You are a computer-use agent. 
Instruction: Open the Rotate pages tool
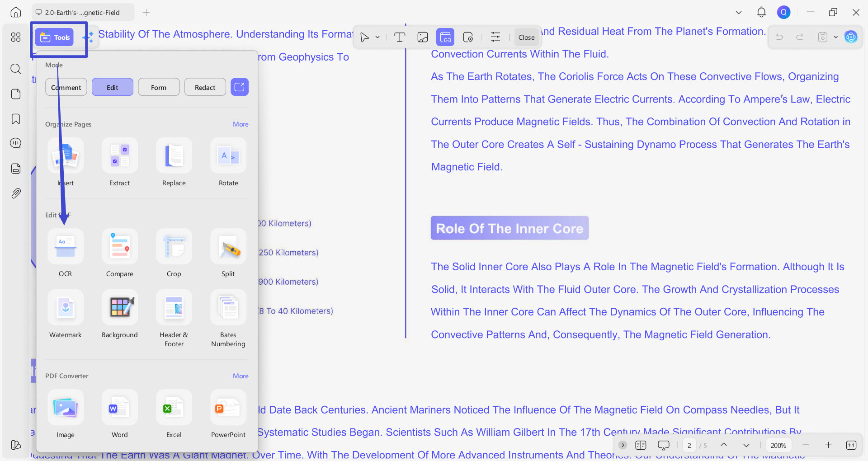pos(228,163)
